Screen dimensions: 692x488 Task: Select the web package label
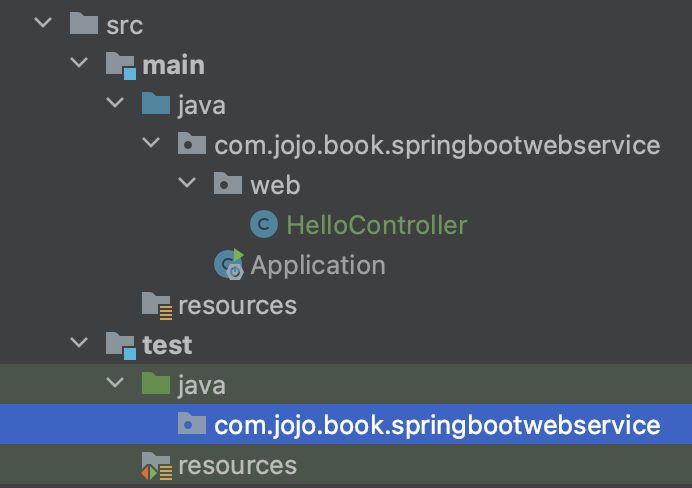pos(275,185)
